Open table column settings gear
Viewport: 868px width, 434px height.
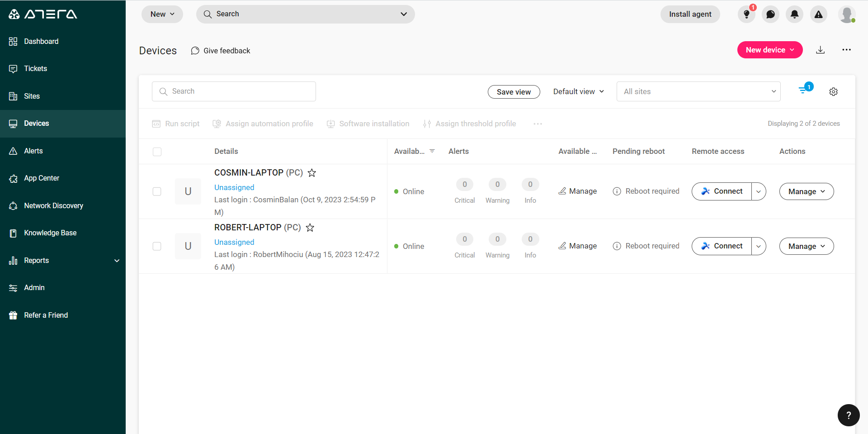click(833, 92)
